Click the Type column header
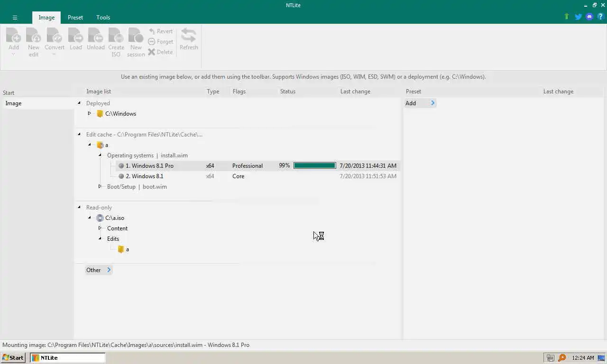 (x=213, y=91)
